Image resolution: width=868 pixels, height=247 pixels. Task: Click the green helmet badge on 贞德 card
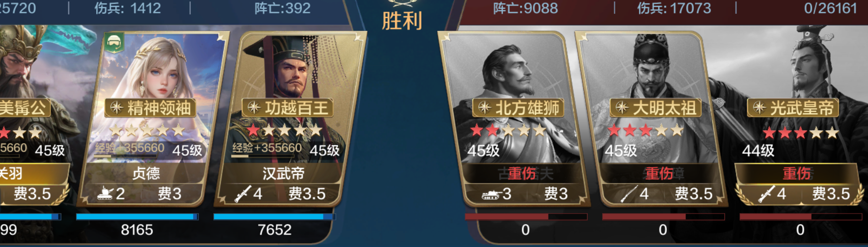tap(114, 43)
